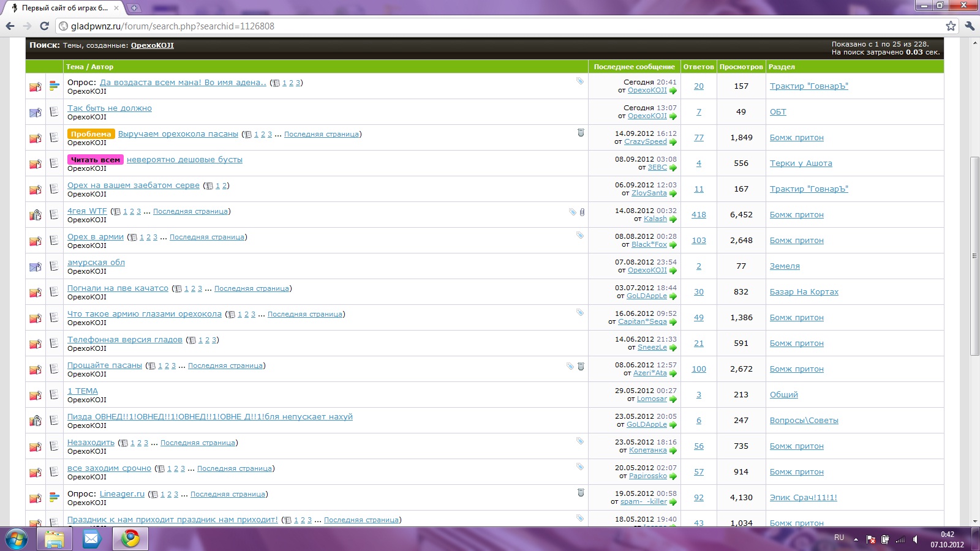Open the mail app in the taskbar
The height and width of the screenshot is (551, 980).
pyautogui.click(x=92, y=539)
